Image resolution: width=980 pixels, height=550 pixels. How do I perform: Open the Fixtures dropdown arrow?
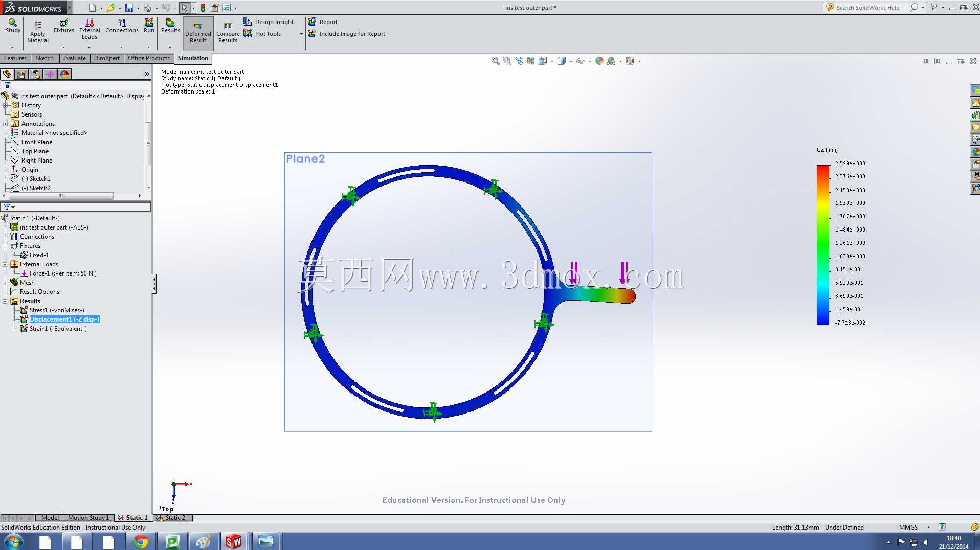pyautogui.click(x=64, y=47)
